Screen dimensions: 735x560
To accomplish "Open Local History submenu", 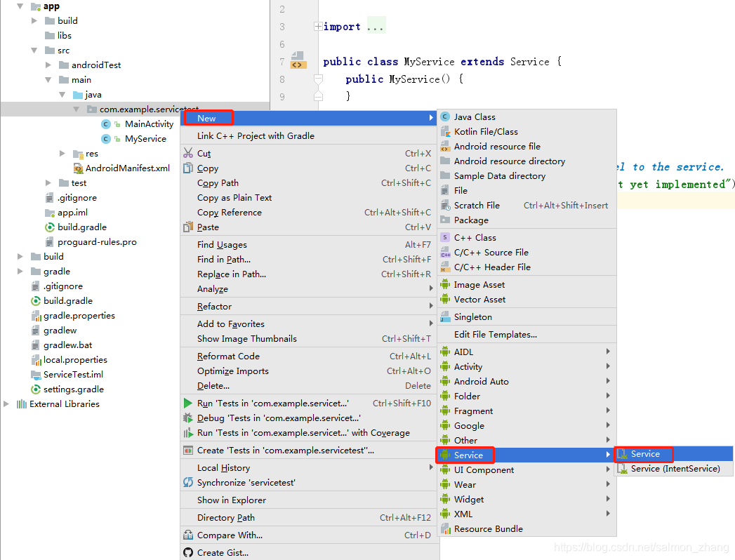I will [308, 467].
